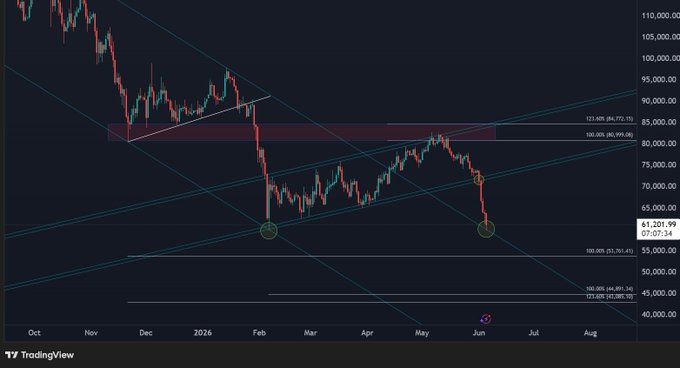Click the Dec label on time axis
Image resolution: width=680 pixels, height=368 pixels.
click(146, 332)
